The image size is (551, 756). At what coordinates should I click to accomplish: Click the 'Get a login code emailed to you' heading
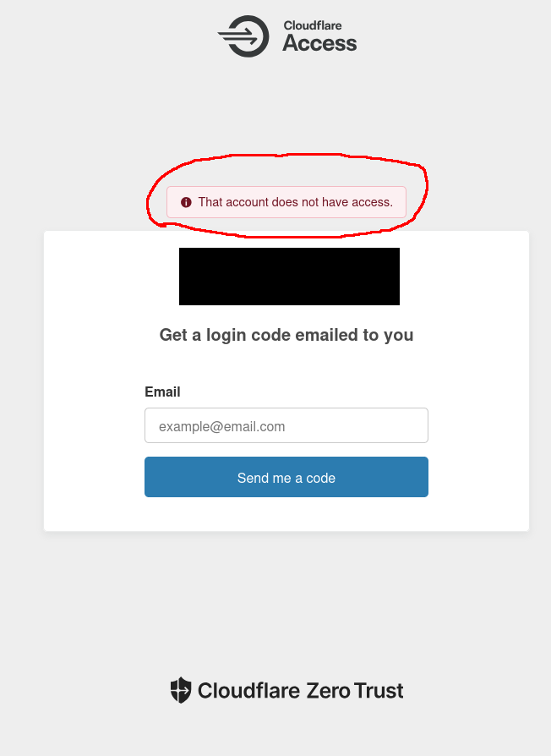tap(286, 335)
